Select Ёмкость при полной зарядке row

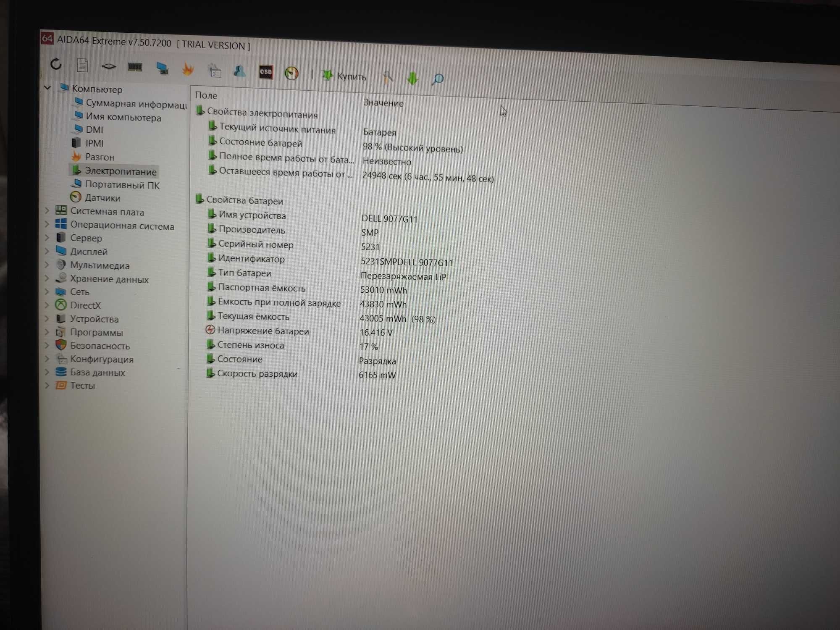[x=307, y=303]
